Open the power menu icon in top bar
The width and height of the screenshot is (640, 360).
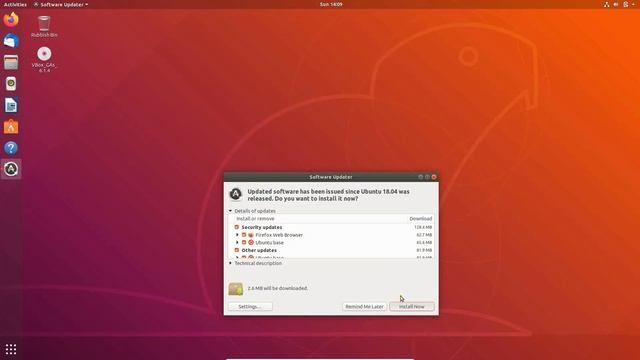click(x=626, y=4)
